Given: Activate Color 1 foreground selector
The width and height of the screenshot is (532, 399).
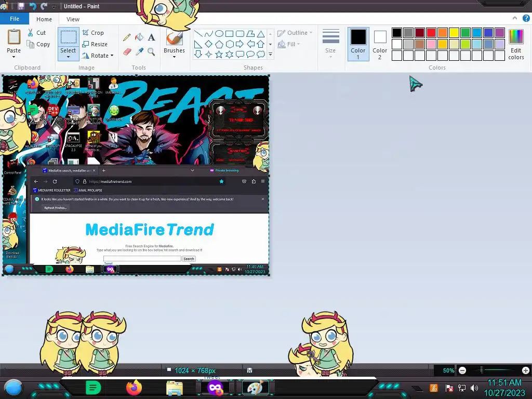Looking at the screenshot, I should (358, 44).
